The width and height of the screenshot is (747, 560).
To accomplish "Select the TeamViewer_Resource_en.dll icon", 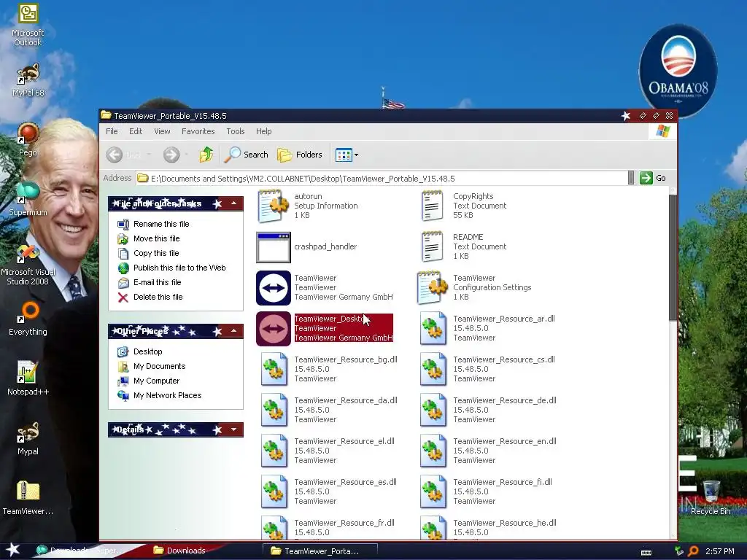I will [x=433, y=451].
